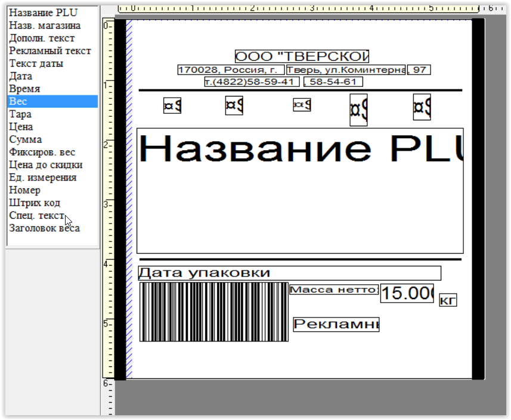
Task: Select 'Текст даты' list item
Action: click(x=36, y=64)
